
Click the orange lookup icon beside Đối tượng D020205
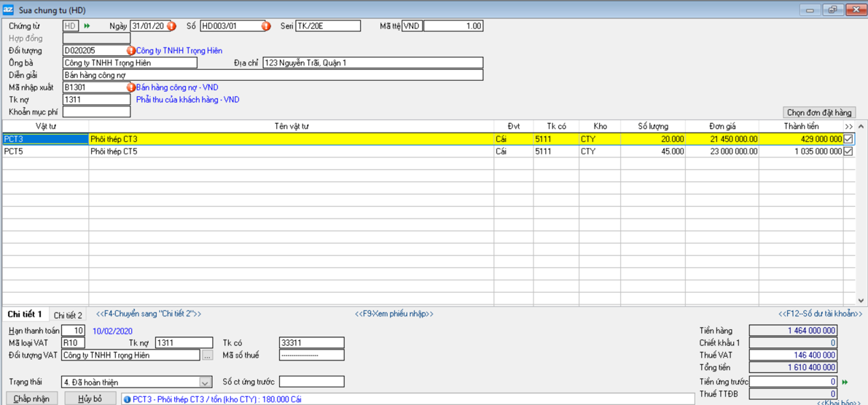131,51
